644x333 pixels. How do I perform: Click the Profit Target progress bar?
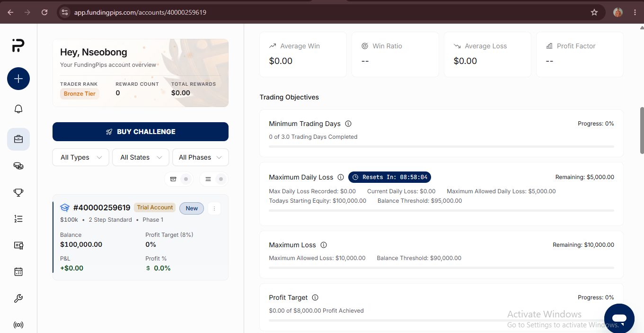pos(441,320)
